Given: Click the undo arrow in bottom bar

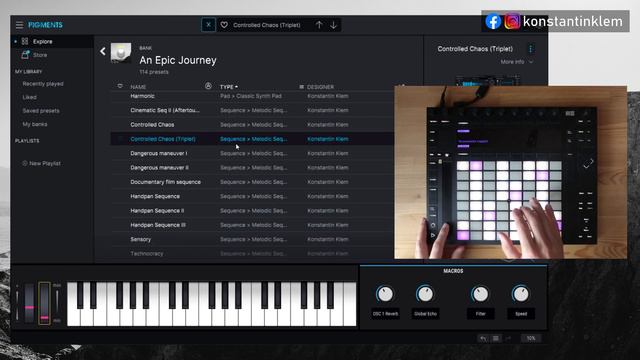Looking at the screenshot, I should (x=483, y=338).
